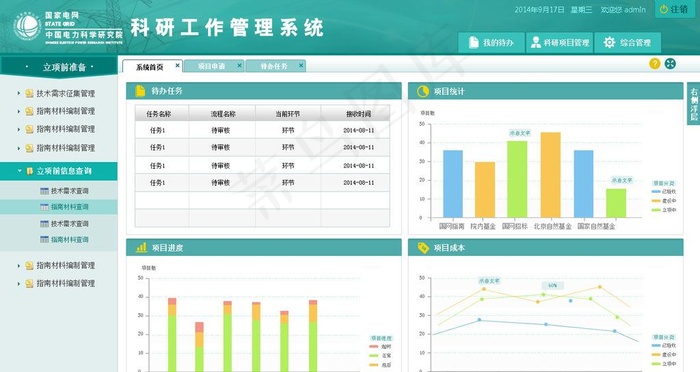Click the person icon on 科研项目管理
700x372 pixels.
coord(536,42)
